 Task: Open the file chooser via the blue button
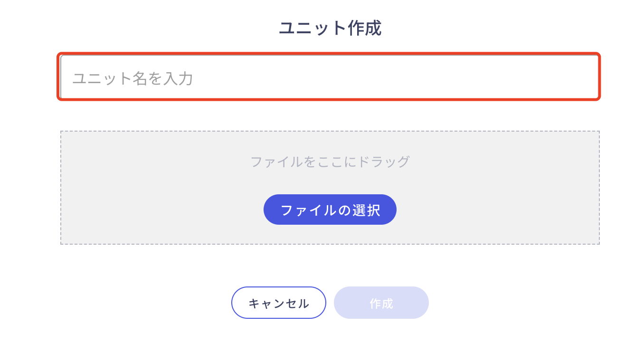[330, 210]
